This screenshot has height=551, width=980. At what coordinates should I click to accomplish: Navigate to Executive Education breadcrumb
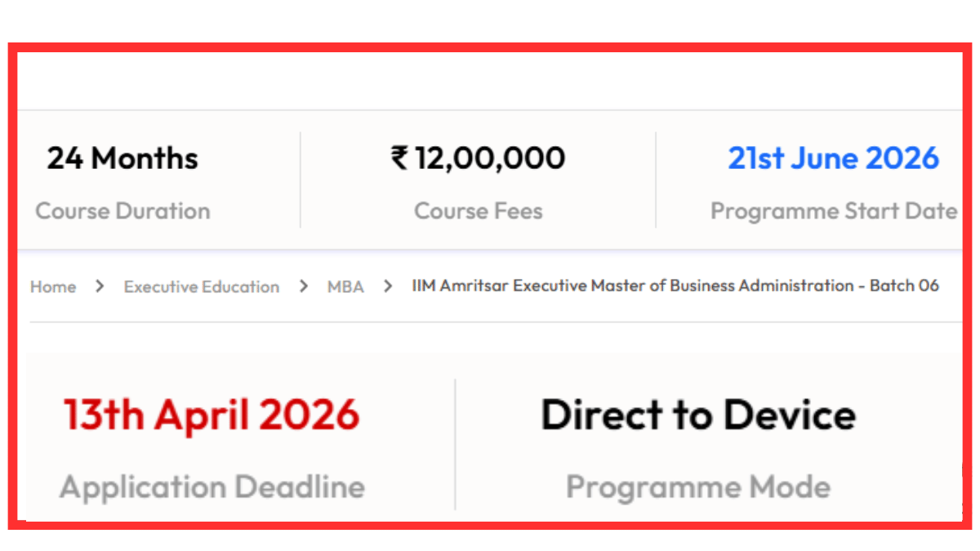201,287
